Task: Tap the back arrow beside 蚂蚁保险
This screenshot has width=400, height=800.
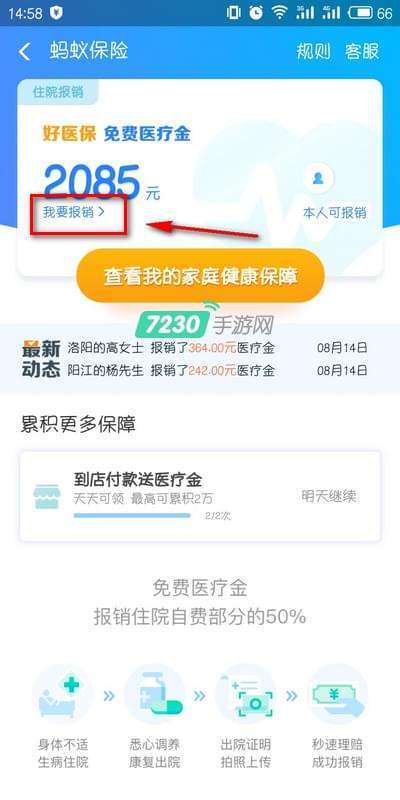Action: click(x=24, y=52)
